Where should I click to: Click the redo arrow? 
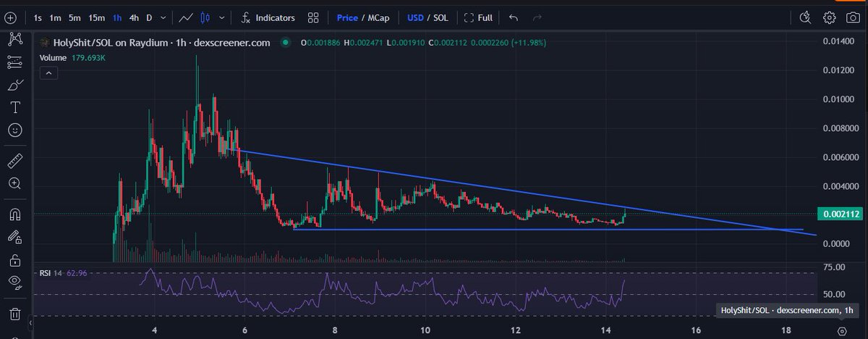537,17
